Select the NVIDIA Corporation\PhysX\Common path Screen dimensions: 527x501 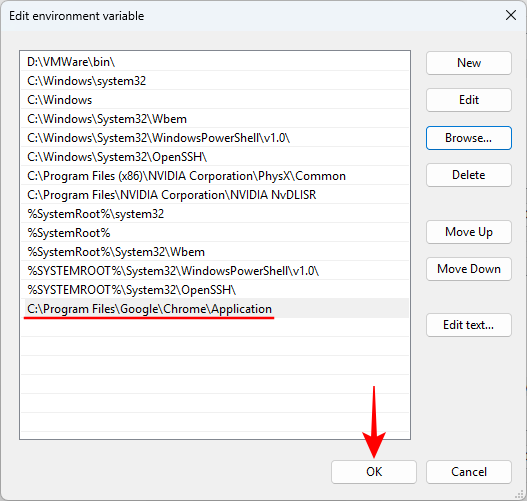pos(215,176)
